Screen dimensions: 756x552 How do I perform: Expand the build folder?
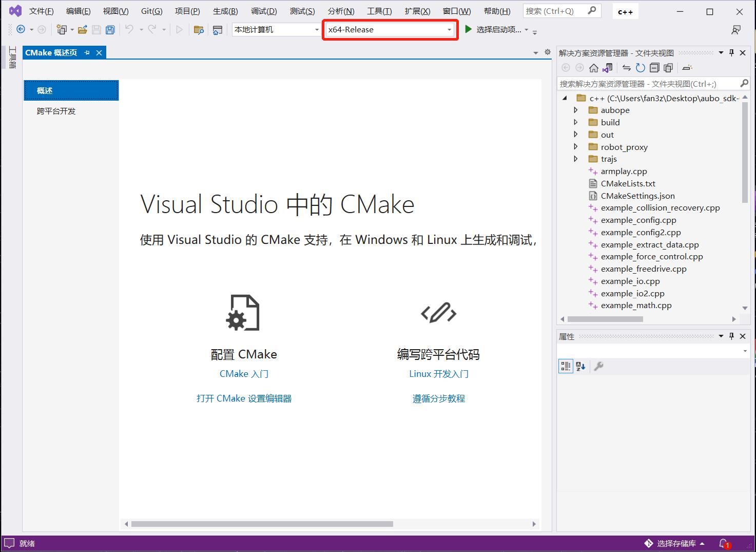(x=575, y=122)
